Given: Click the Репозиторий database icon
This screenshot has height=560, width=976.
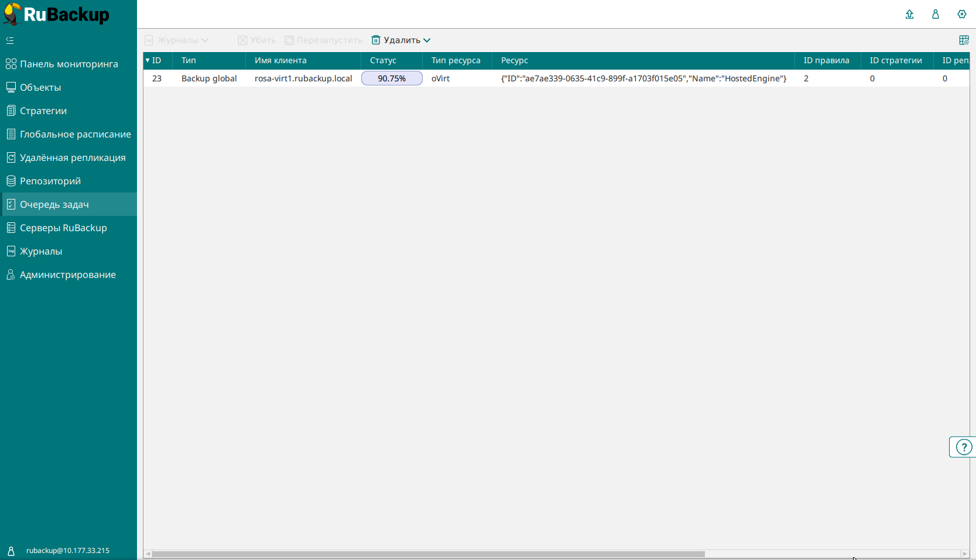Looking at the screenshot, I should pos(11,181).
